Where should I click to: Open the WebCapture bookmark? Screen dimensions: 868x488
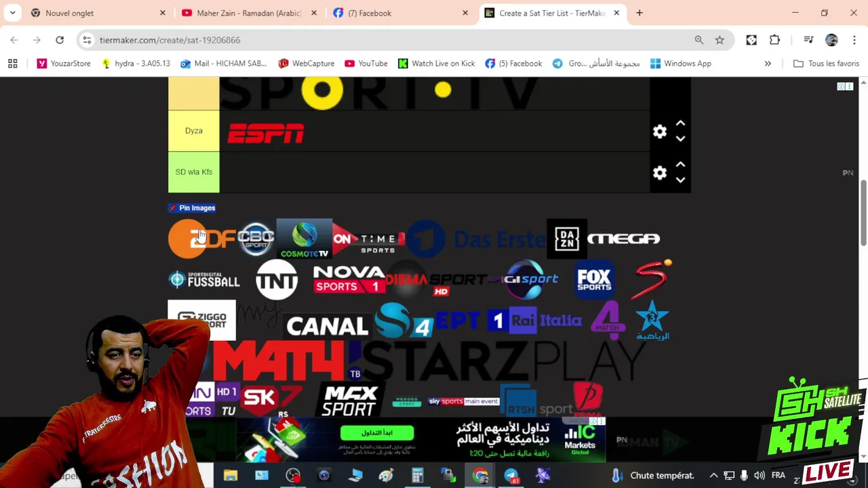click(x=307, y=64)
